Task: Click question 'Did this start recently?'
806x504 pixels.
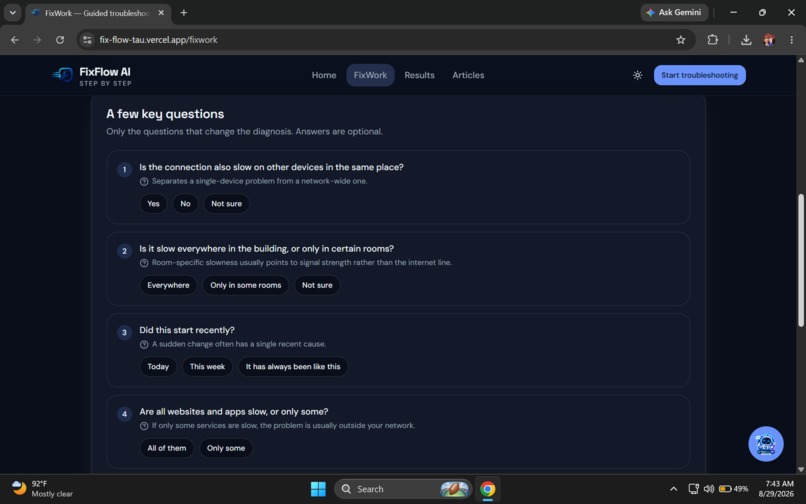Action: point(187,330)
